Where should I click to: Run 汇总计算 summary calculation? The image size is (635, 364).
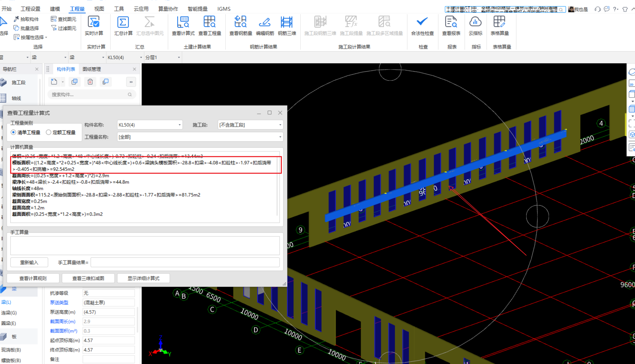pyautogui.click(x=123, y=26)
